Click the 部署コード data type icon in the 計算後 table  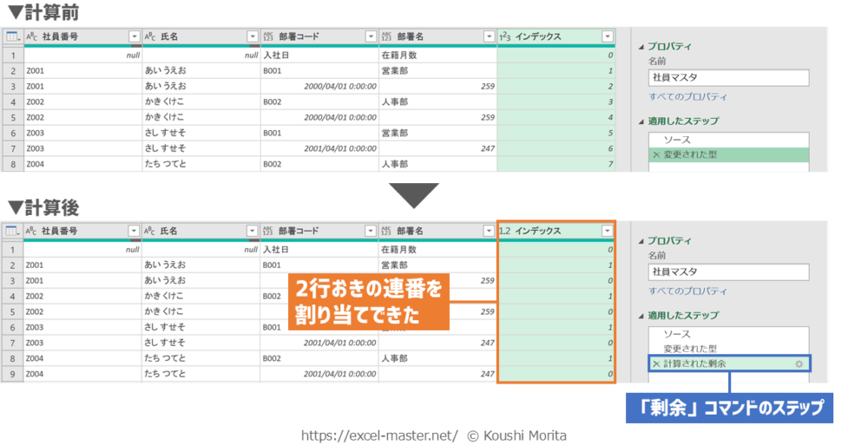coord(267,232)
